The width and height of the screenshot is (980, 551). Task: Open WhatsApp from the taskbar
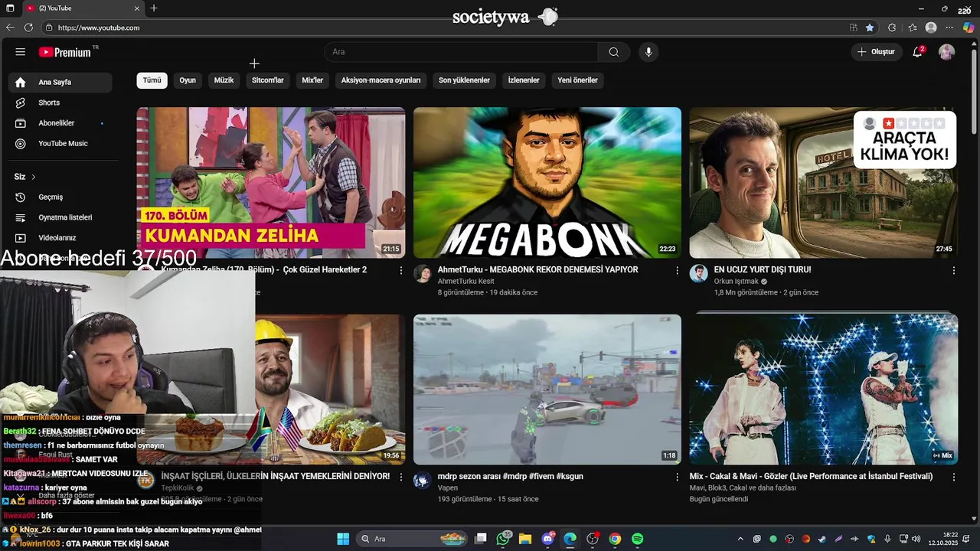pos(503,539)
